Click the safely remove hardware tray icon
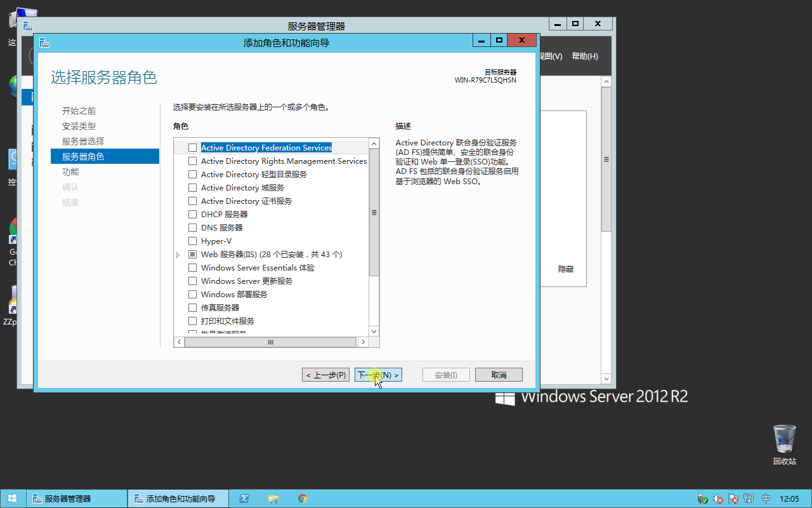The image size is (812, 508). pyautogui.click(x=702, y=499)
